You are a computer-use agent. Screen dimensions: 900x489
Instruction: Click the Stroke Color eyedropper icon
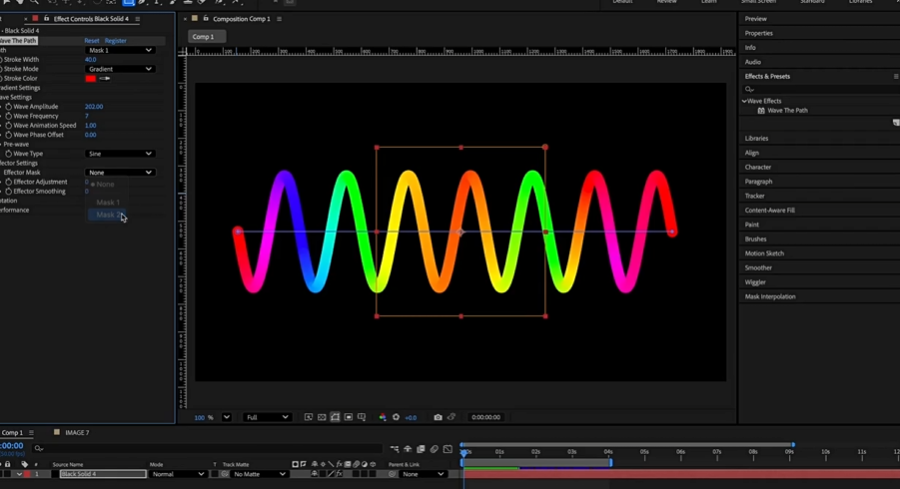pos(104,78)
